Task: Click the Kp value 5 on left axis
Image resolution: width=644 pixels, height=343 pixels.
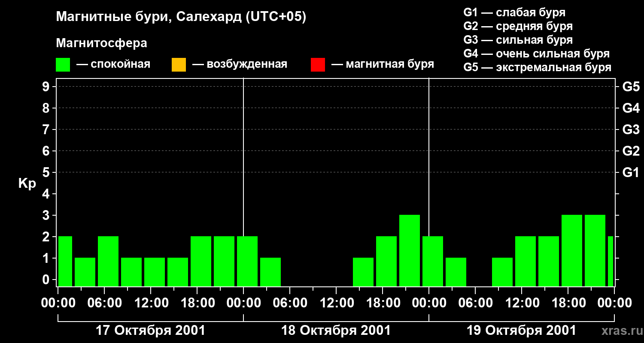Action: 47,172
